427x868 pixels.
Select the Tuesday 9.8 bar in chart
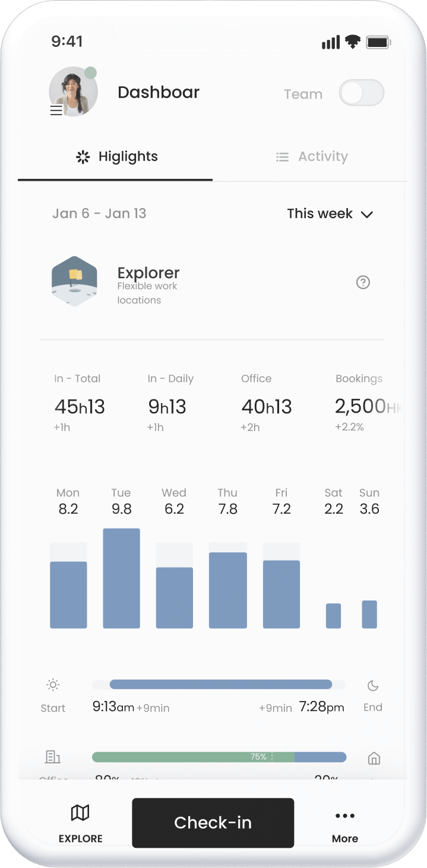(x=121, y=578)
